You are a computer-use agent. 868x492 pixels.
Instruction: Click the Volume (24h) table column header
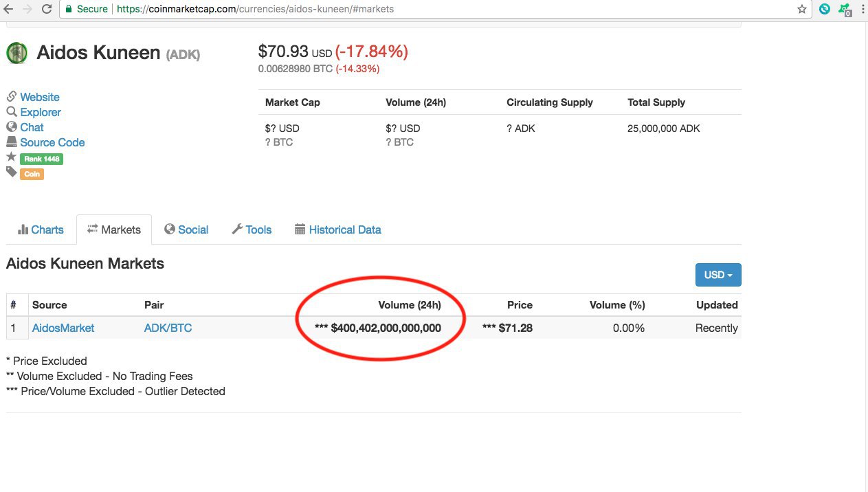(x=410, y=304)
